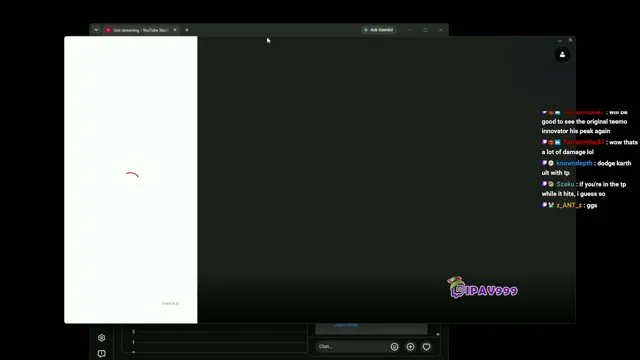This screenshot has height=360, width=640.
Task: Open the emoji picker in chat box
Action: coord(394,347)
